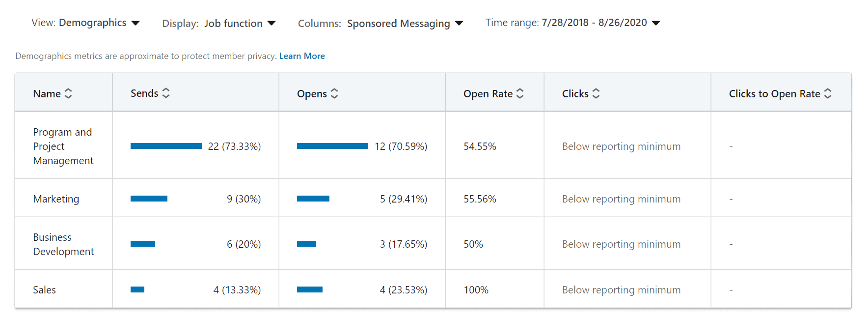Click the Opens bar for Marketing
This screenshot has height=318, width=868.
(313, 199)
